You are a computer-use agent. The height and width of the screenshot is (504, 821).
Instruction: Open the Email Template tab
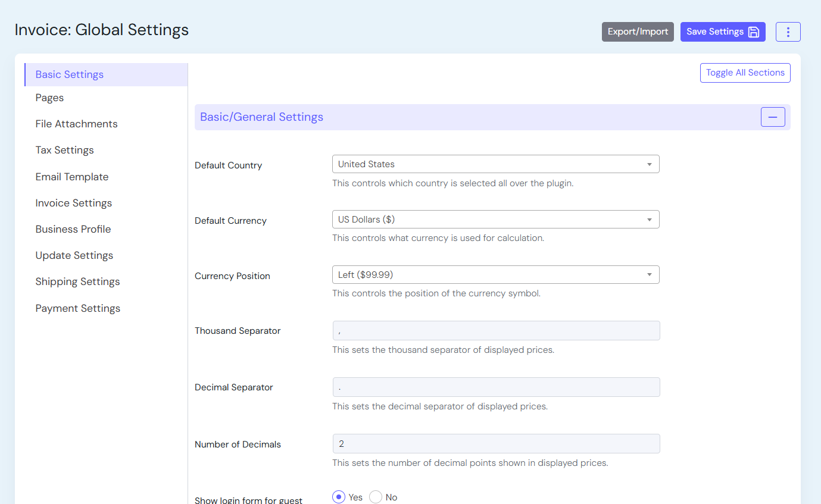[x=71, y=177]
